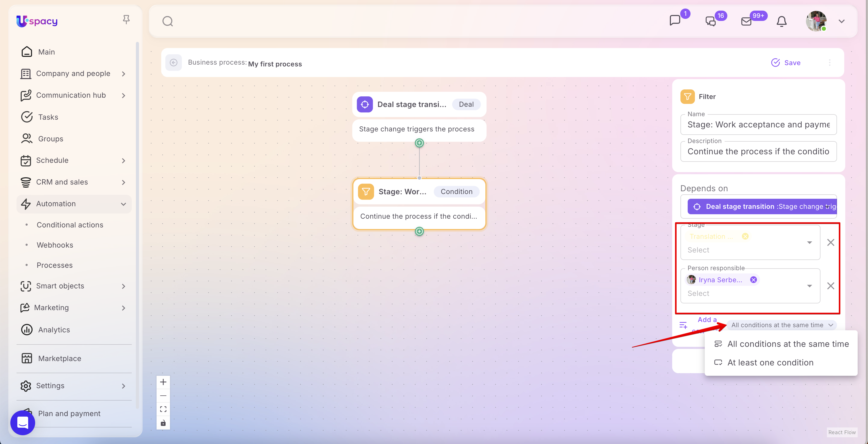
Task: Open the mail inbox with 99+ badge
Action: pos(746,21)
